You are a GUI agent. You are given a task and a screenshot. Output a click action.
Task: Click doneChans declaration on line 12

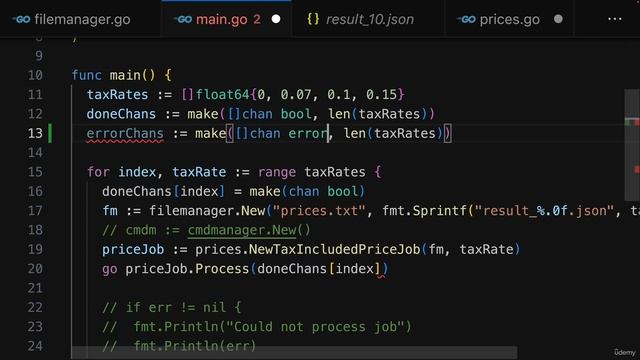coord(121,114)
